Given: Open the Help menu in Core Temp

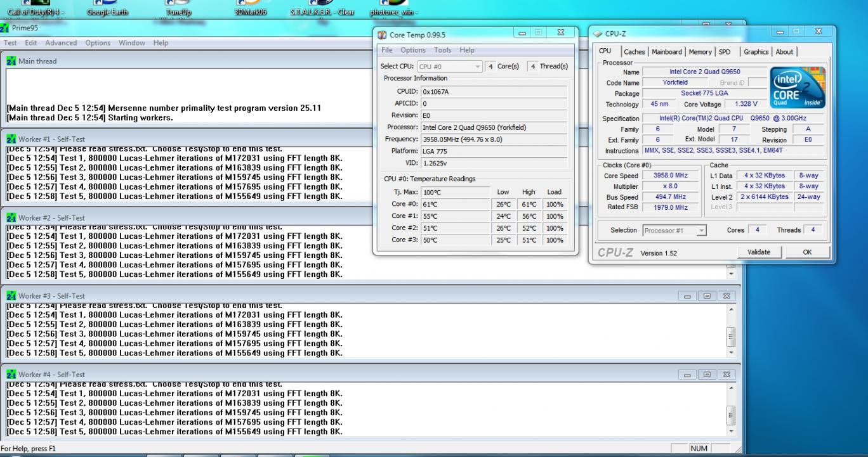Looking at the screenshot, I should (467, 50).
